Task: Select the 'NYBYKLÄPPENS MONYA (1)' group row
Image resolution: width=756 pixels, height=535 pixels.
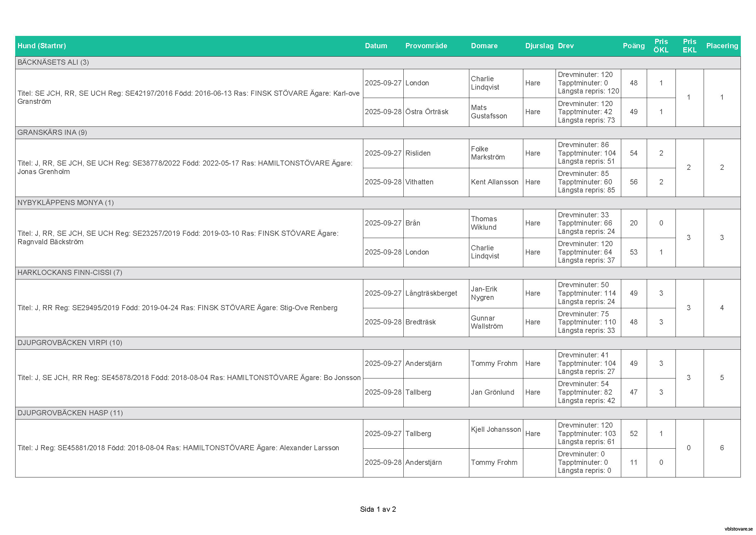Action: [x=378, y=203]
